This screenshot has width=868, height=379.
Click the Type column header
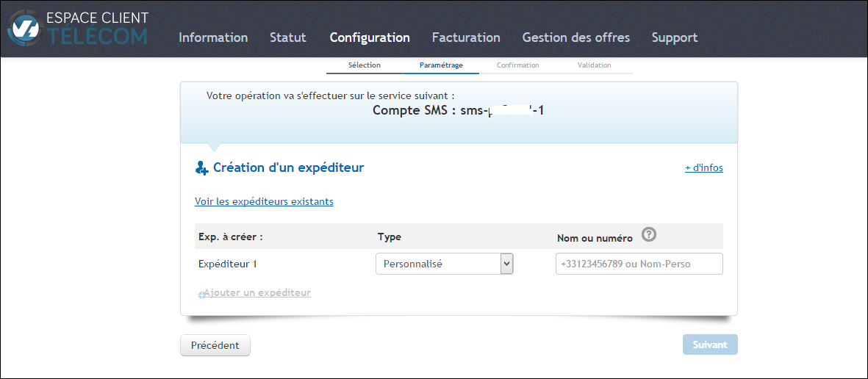tap(389, 237)
